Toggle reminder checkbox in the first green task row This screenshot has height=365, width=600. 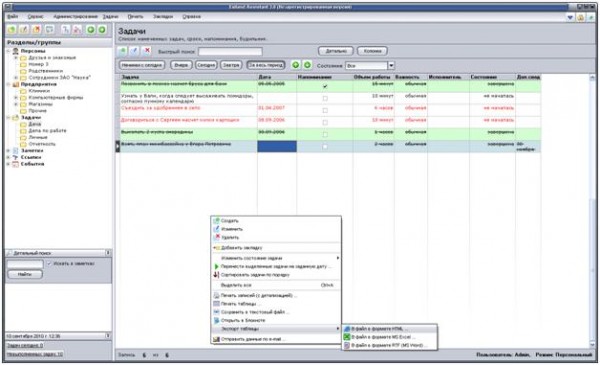(325, 86)
